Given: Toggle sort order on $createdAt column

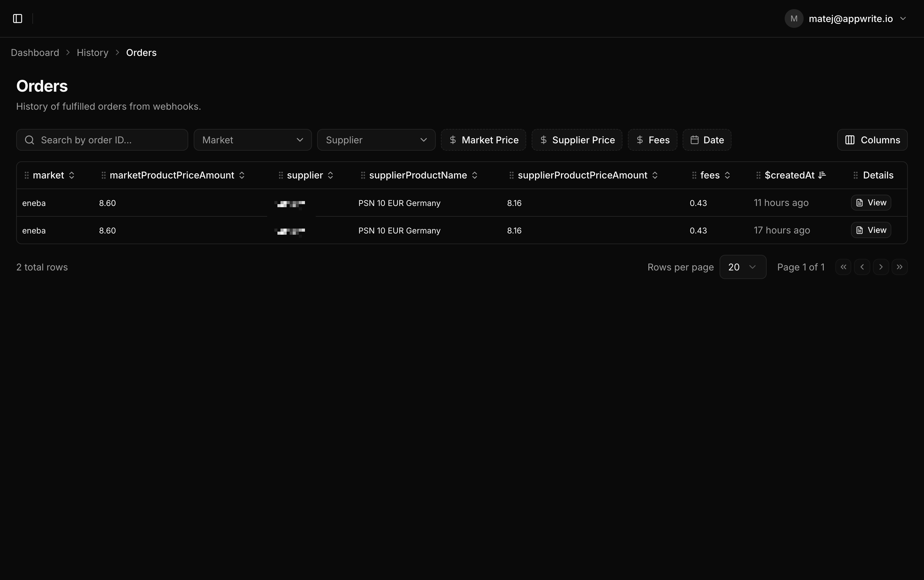Looking at the screenshot, I should click(822, 175).
